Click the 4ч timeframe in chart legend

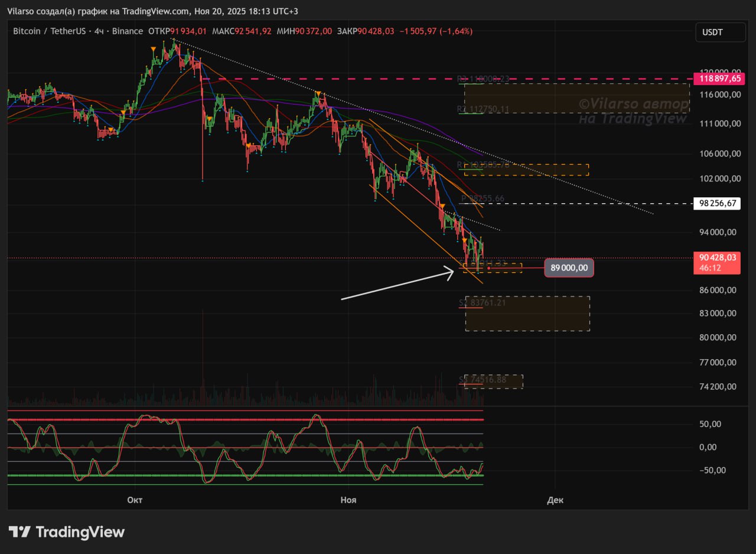99,31
